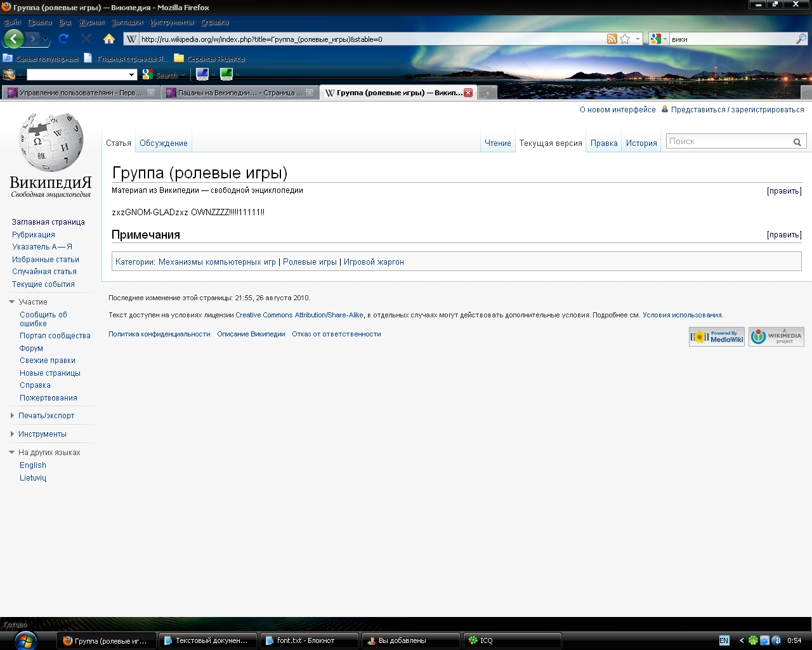812x650 pixels.
Task: Bookmark this page with the star icon
Action: (625, 39)
